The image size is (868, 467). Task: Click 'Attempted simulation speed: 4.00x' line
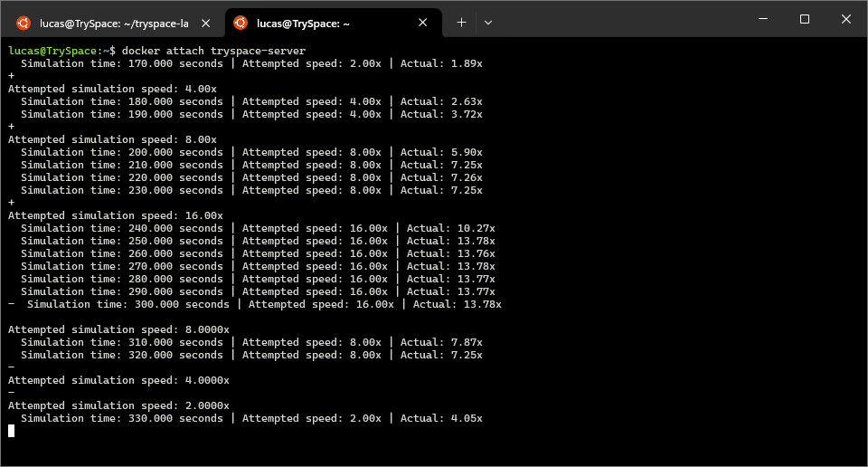tap(112, 89)
